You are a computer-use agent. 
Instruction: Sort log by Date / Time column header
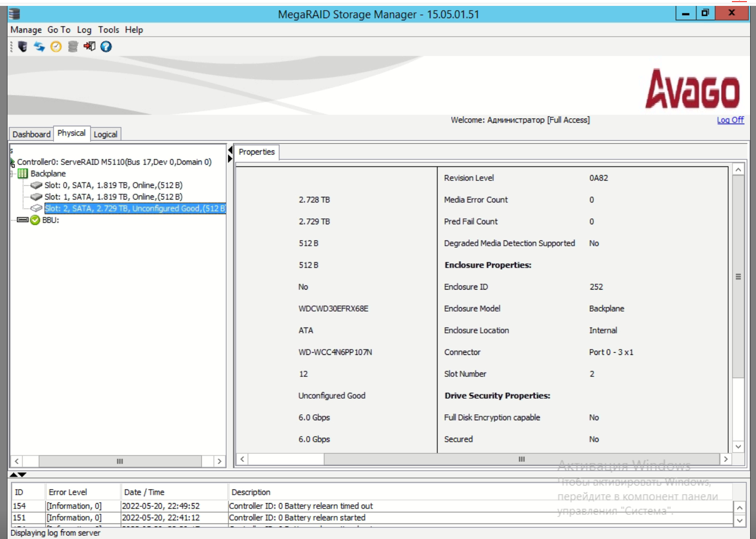click(x=175, y=492)
